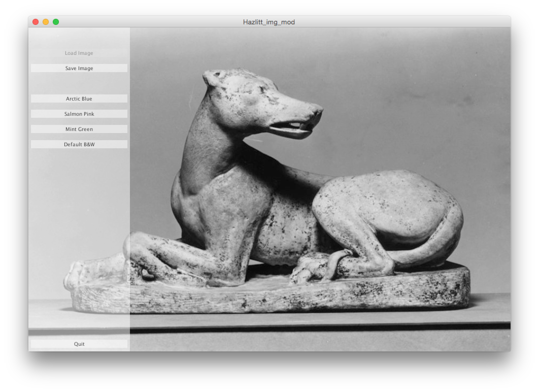Save the image with Save Image
The height and width of the screenshot is (392, 539).
(x=79, y=68)
